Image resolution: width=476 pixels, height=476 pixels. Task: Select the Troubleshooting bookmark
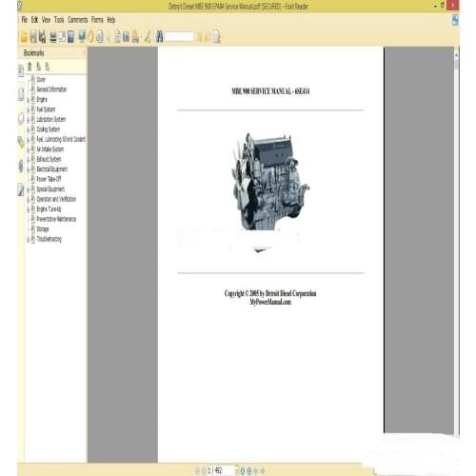point(50,239)
